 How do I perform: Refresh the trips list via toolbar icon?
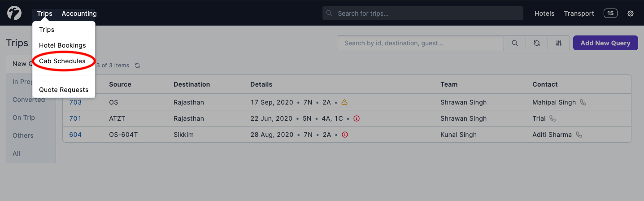pyautogui.click(x=537, y=43)
